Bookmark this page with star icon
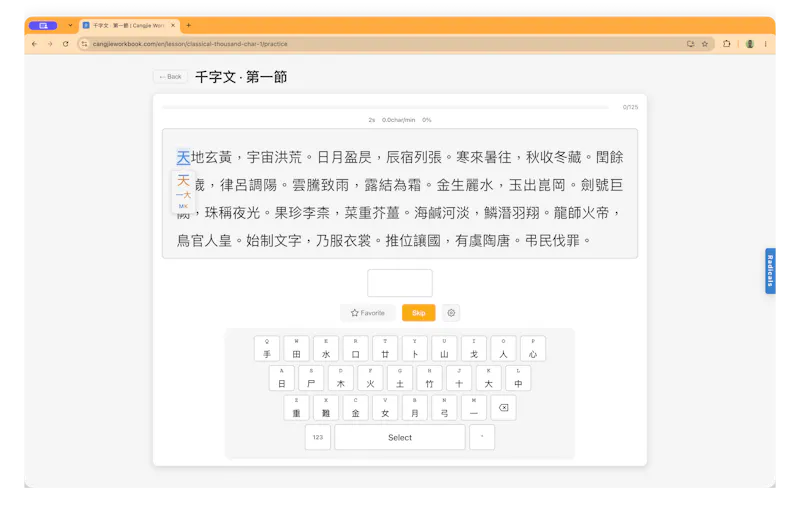Screen dimensions: 800x520 tap(705, 44)
